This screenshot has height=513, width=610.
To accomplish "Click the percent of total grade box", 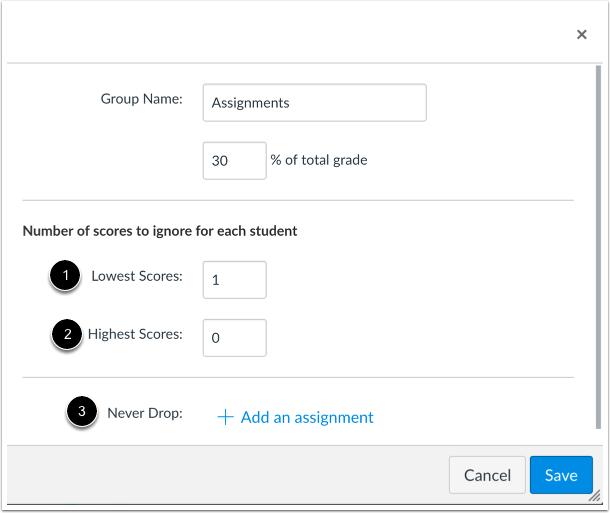I will pyautogui.click(x=234, y=160).
